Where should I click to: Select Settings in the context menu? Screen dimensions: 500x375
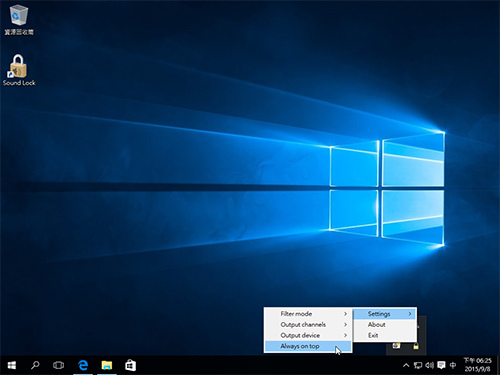385,314
